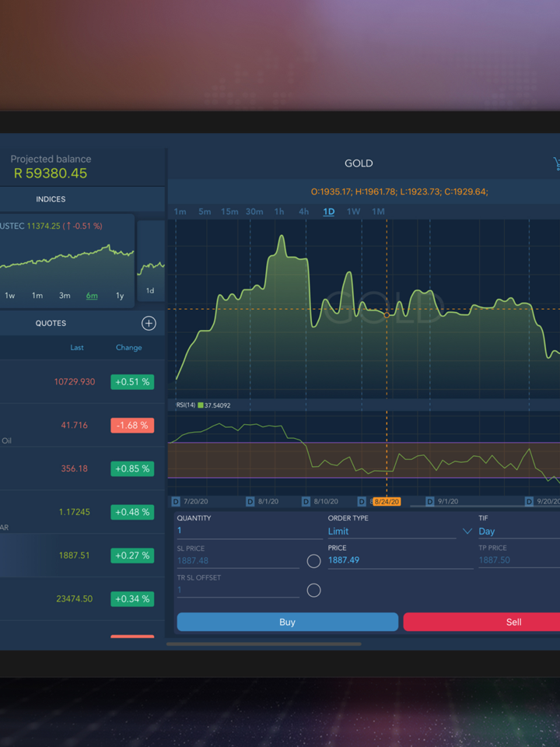The image size is (560, 747).
Task: Click the D marker at 9/1/20
Action: (x=431, y=502)
